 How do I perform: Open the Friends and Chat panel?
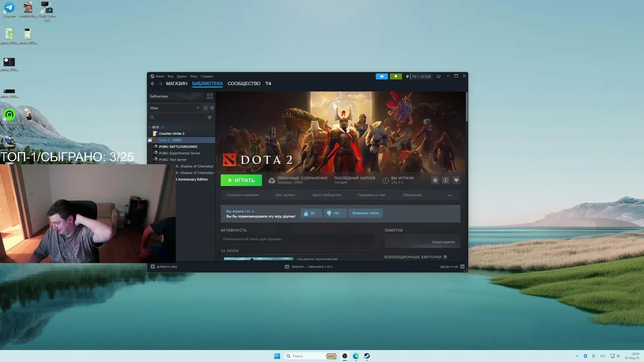452,266
